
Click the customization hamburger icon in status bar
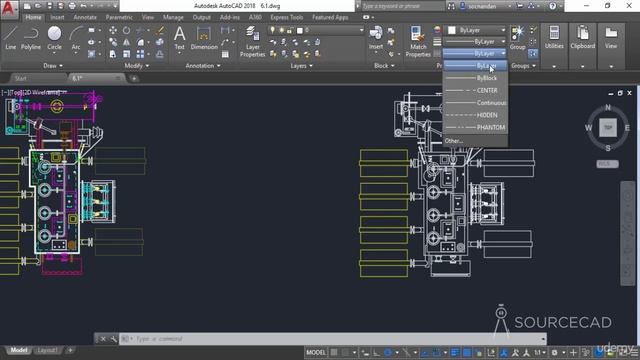pyautogui.click(x=634, y=352)
